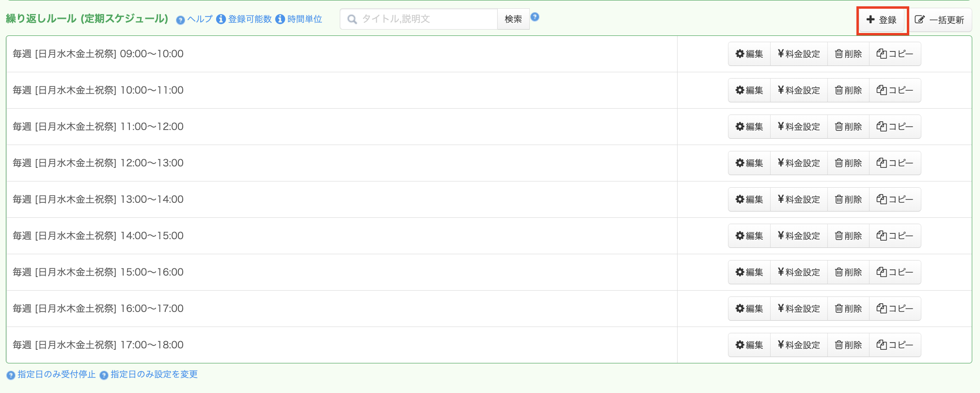Click the 検索 search button

513,19
